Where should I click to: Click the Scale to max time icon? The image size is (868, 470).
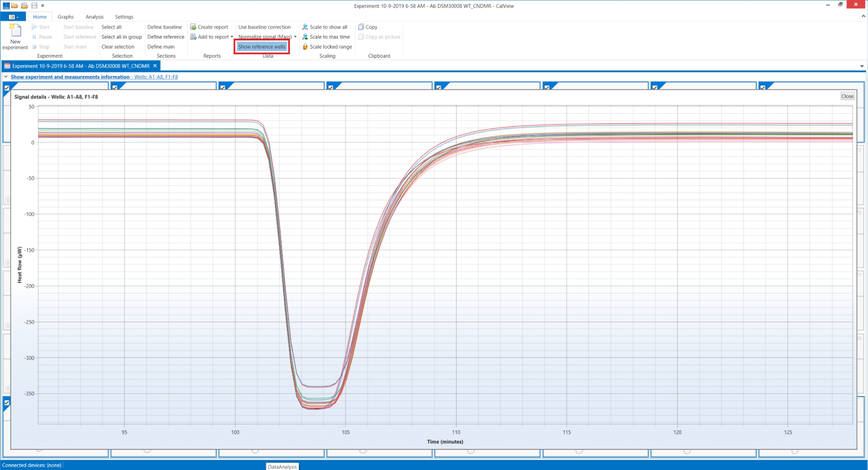click(305, 37)
